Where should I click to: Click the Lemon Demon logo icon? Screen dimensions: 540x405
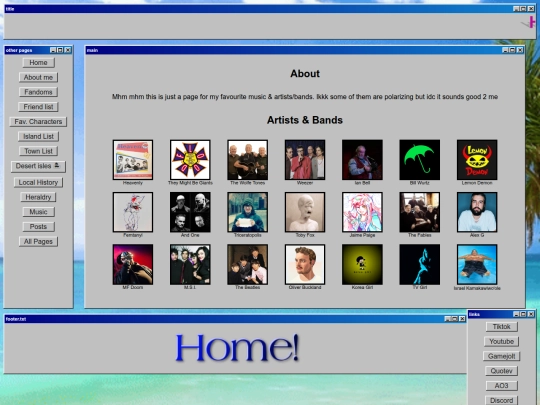click(x=477, y=160)
